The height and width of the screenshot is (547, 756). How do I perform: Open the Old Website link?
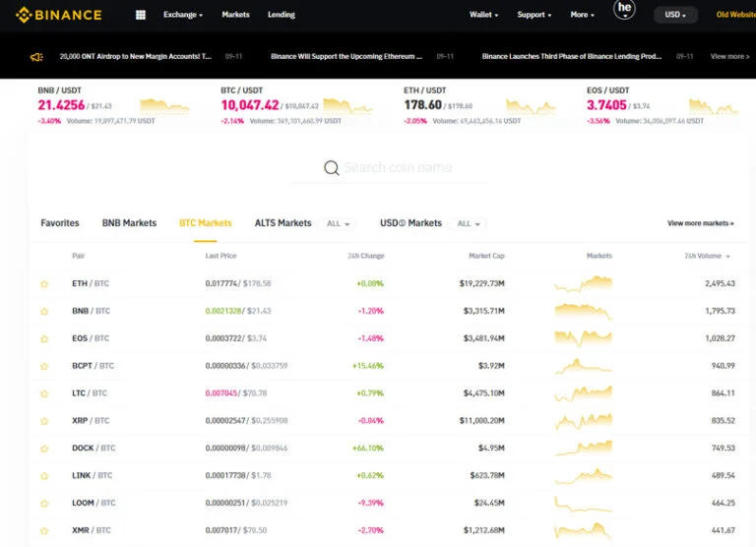click(x=735, y=15)
